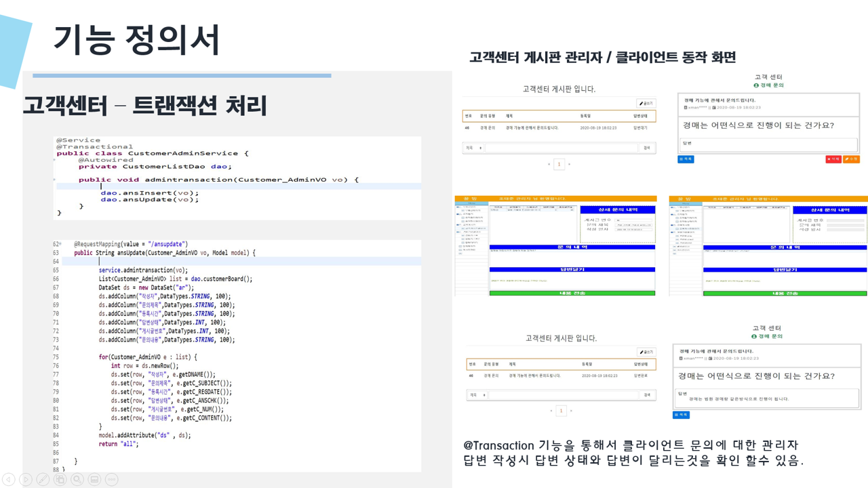The image size is (868, 488).
Task: Select the 답변완료 status cell
Action: pyautogui.click(x=640, y=375)
